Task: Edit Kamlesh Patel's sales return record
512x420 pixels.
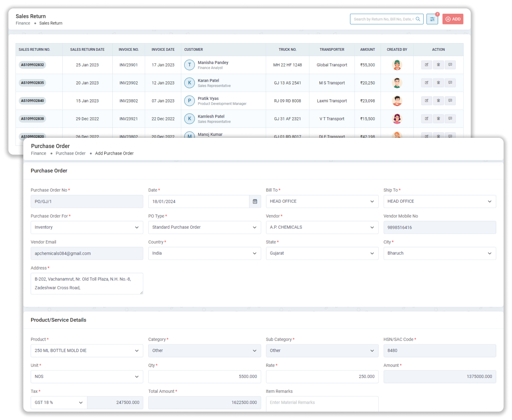Action: 426,118
